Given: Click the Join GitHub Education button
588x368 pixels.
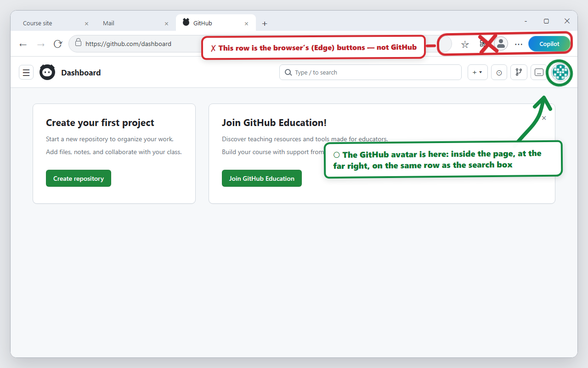Looking at the screenshot, I should point(262,178).
